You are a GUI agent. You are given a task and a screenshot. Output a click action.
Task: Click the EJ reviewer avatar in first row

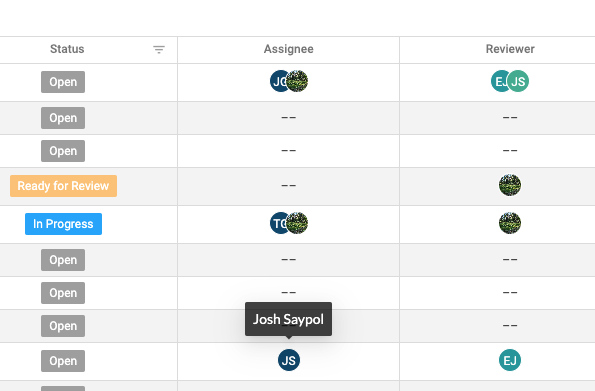click(x=499, y=81)
